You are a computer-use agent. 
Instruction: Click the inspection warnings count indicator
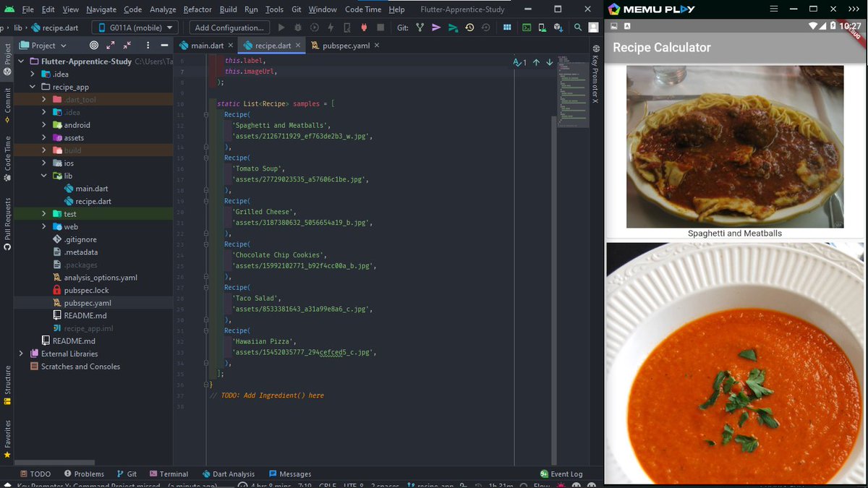click(x=520, y=62)
